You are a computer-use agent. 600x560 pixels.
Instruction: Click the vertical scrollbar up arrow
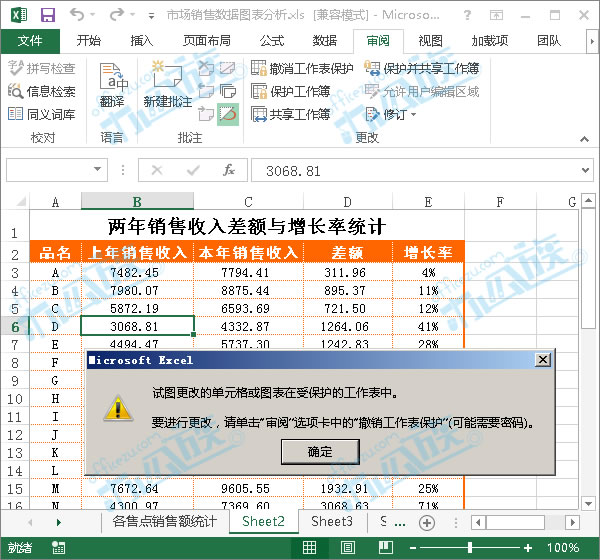[589, 200]
